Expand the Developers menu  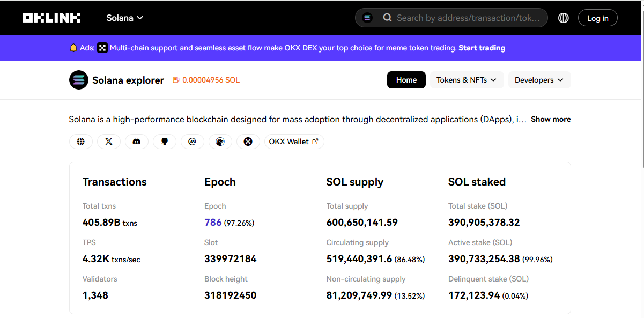(539, 80)
